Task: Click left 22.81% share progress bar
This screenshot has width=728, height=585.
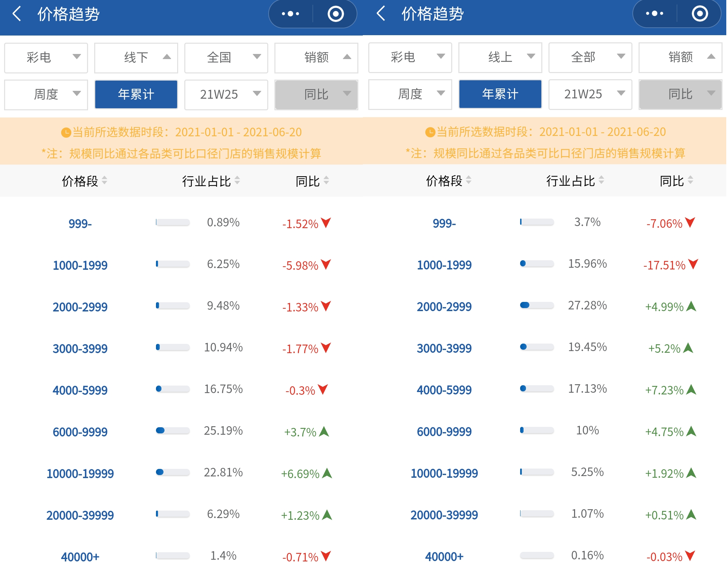Action: pos(173,472)
